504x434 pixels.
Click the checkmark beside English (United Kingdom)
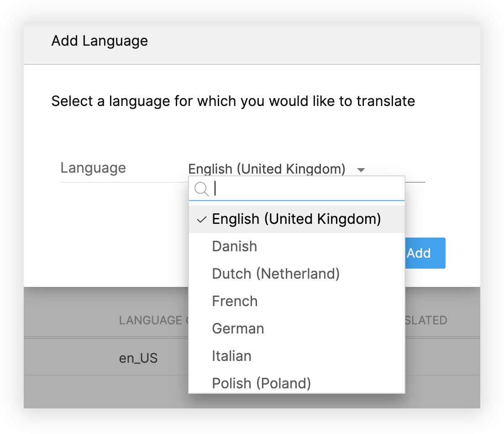[x=201, y=220]
